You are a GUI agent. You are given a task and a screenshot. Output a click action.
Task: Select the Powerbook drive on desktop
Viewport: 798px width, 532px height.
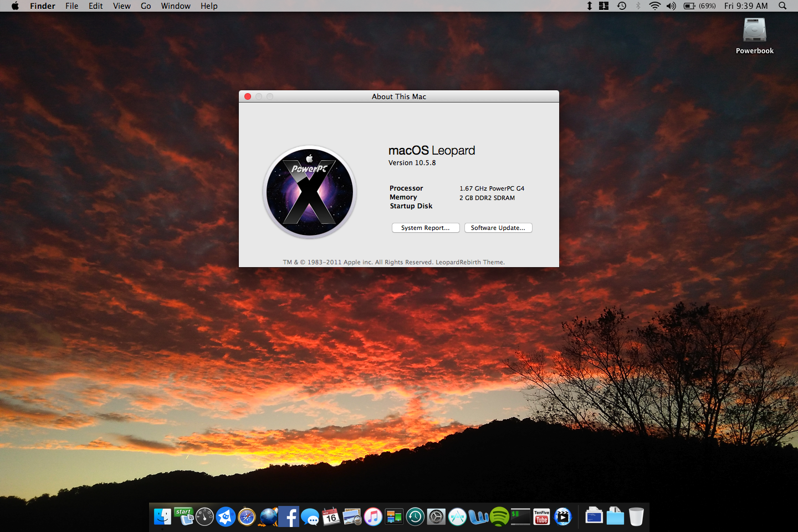coord(755,35)
